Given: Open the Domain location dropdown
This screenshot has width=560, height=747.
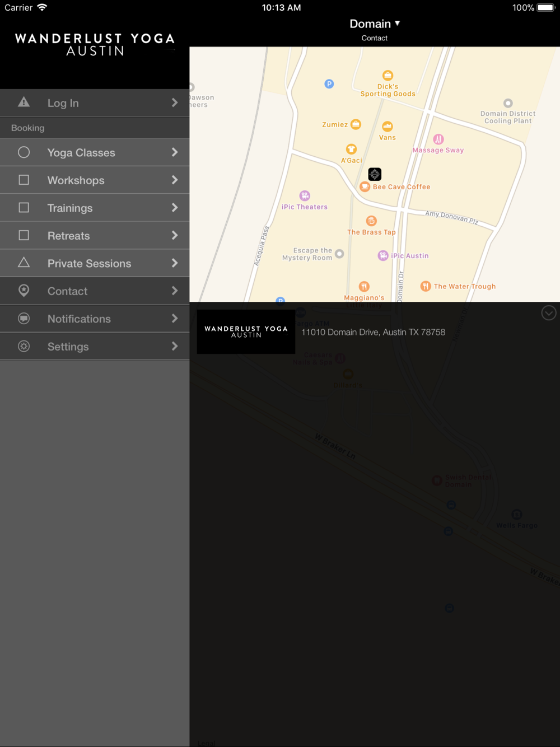Looking at the screenshot, I should point(375,24).
